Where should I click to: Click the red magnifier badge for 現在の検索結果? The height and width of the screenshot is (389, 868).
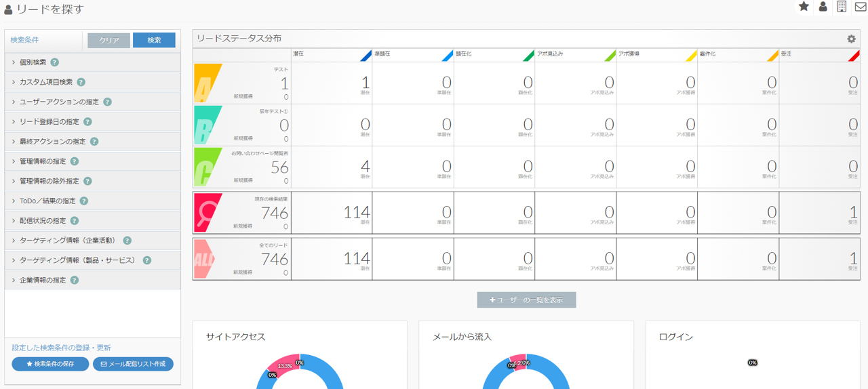click(x=208, y=213)
